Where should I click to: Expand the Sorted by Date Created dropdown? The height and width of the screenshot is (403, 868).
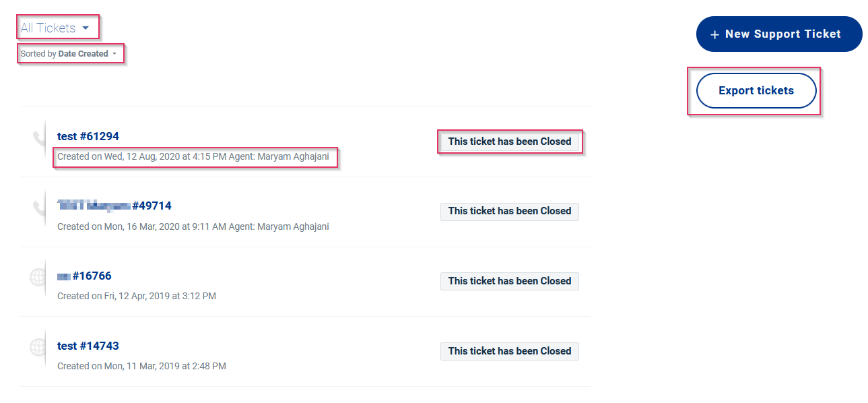pyautogui.click(x=69, y=54)
